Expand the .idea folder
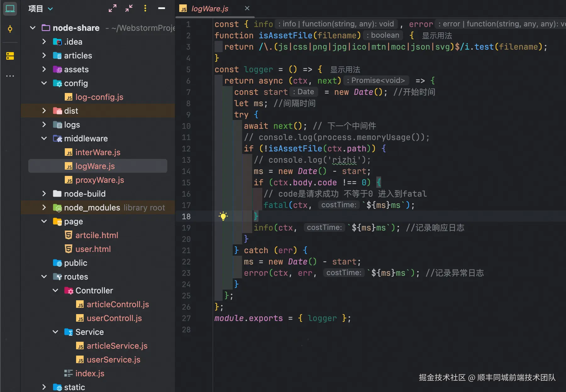The height and width of the screenshot is (392, 566). pos(44,42)
